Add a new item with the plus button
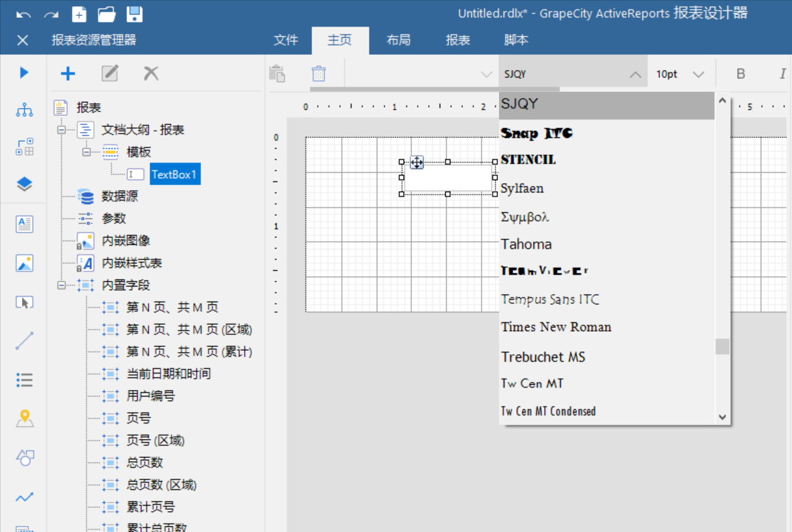This screenshot has height=532, width=792. (x=68, y=73)
